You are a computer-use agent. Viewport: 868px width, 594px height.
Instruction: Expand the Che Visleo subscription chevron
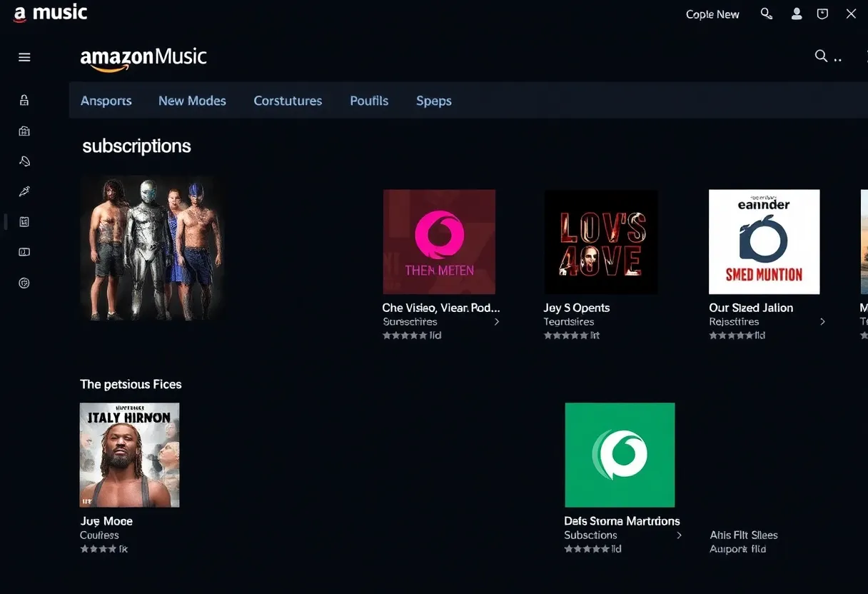pos(497,322)
